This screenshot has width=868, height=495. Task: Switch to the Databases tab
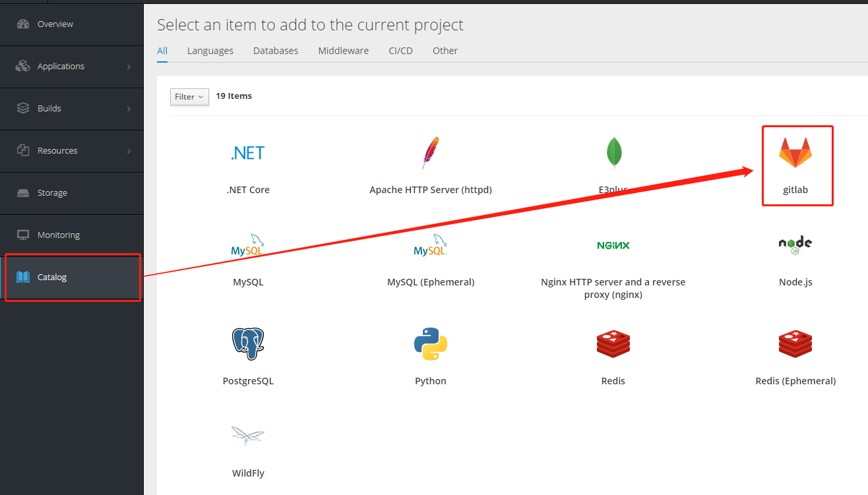pos(276,51)
